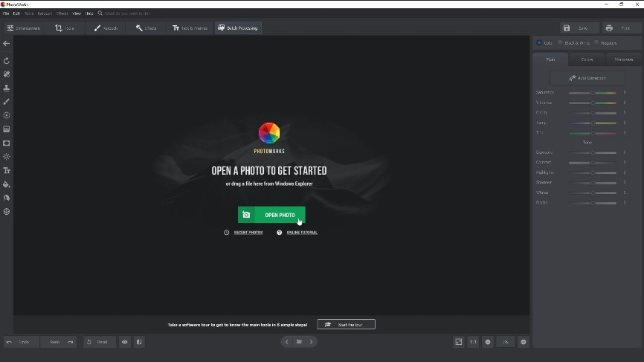Click the Undo button
Image resolution: width=644 pixels, height=362 pixels.
(22, 342)
